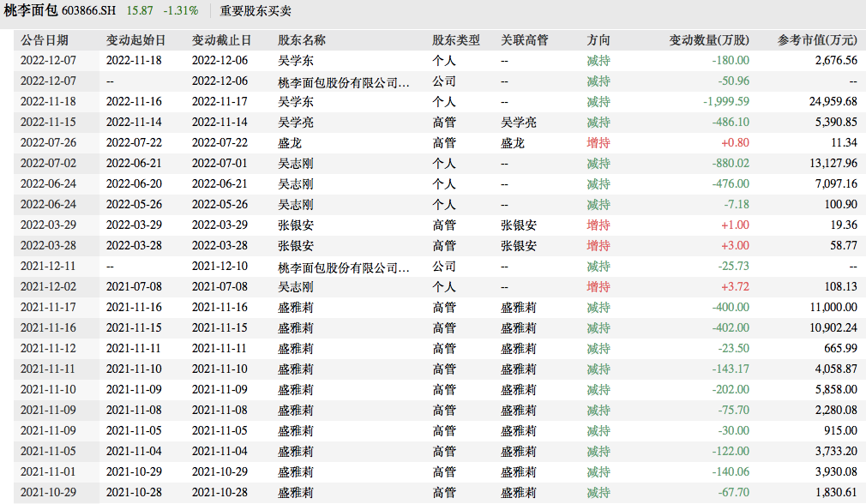Click start date 2021-11-04
The image size is (866, 504).
pyautogui.click(x=134, y=451)
